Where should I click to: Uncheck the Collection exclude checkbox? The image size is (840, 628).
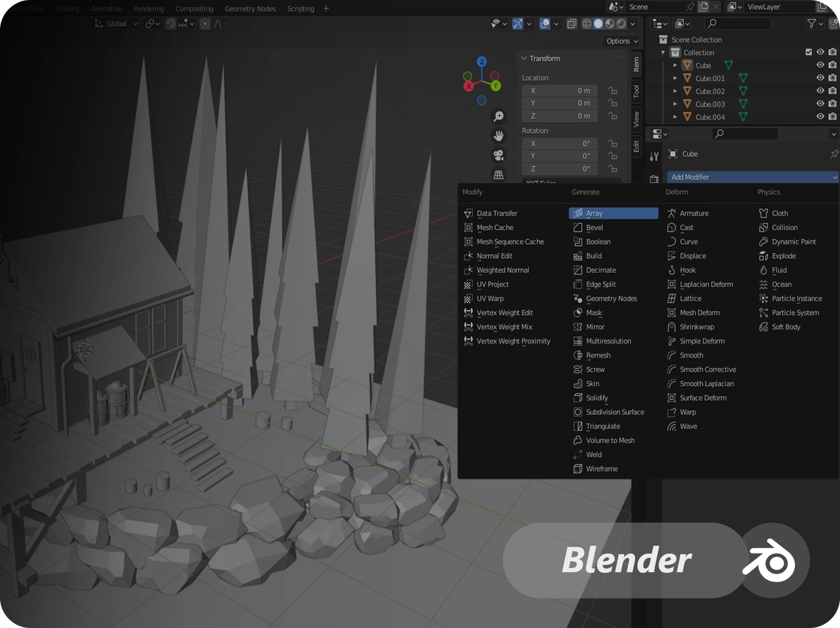[808, 52]
